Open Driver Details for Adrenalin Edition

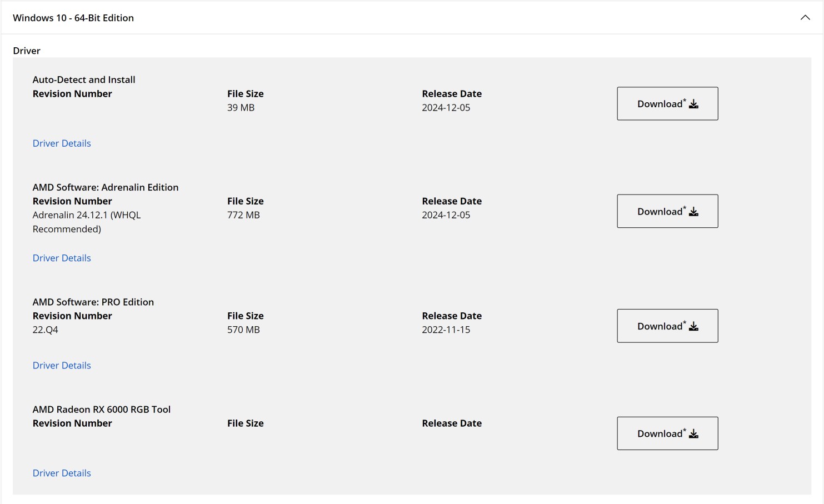[62, 258]
